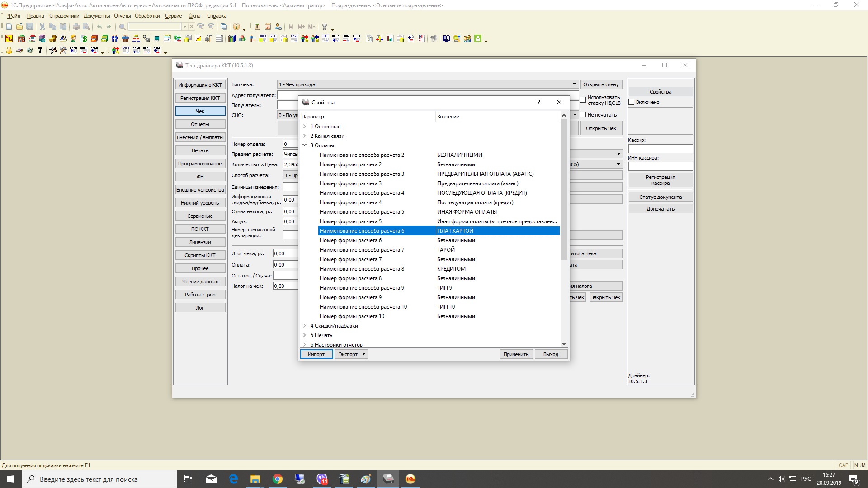Click the 'Открыть смену' button
The width and height of the screenshot is (868, 488).
[601, 84]
